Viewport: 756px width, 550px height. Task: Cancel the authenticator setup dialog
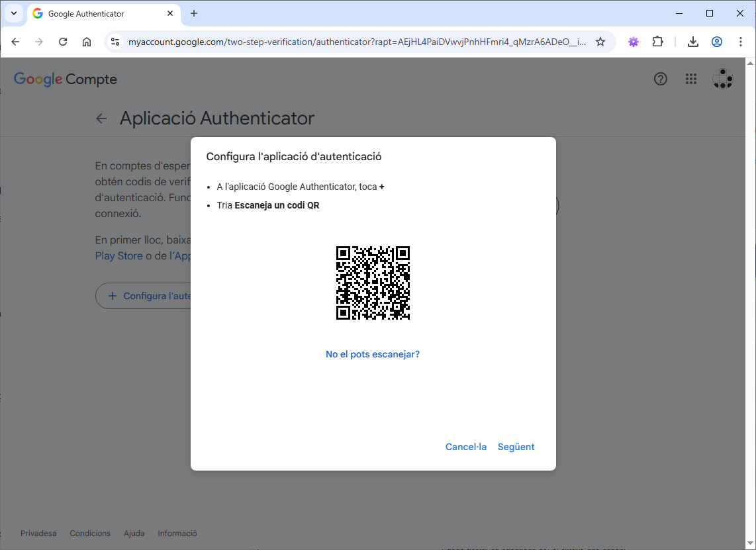pos(465,447)
